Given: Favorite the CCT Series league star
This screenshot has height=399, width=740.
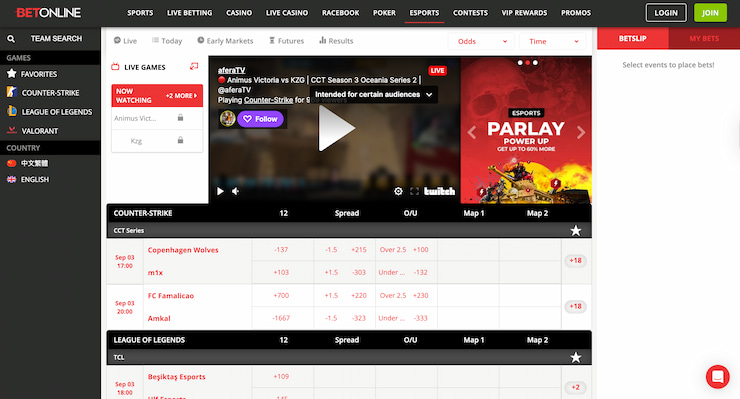Looking at the screenshot, I should (575, 230).
